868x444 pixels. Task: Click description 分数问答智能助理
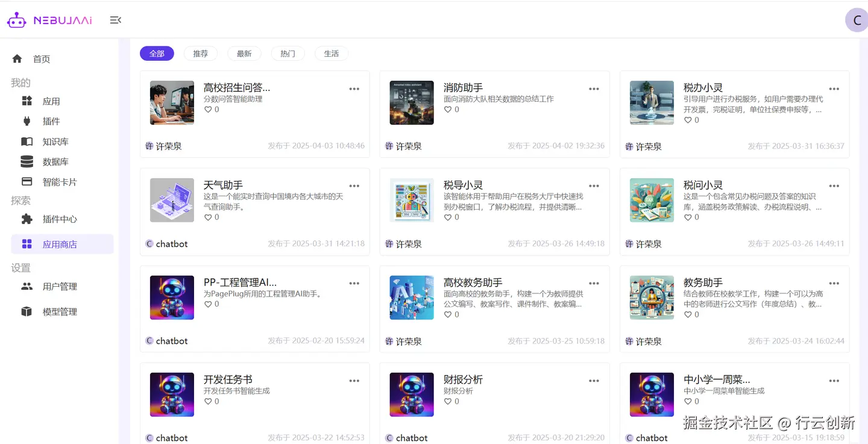click(x=233, y=99)
